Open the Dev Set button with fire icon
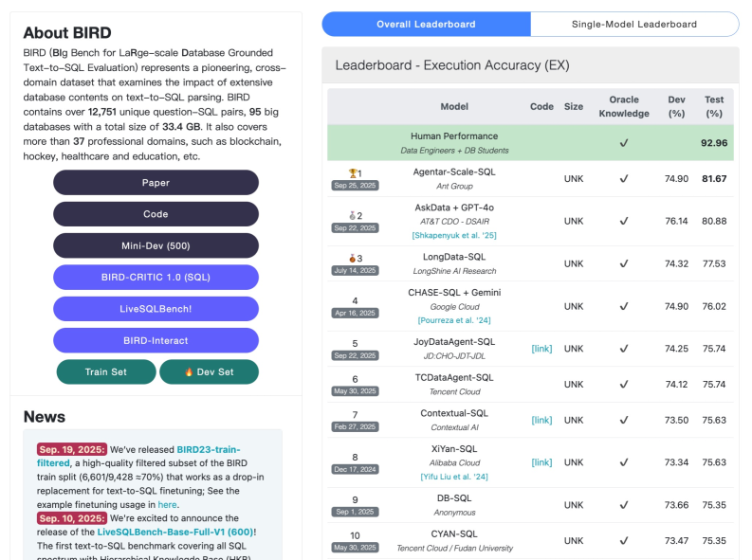The height and width of the screenshot is (560, 752). pyautogui.click(x=209, y=372)
